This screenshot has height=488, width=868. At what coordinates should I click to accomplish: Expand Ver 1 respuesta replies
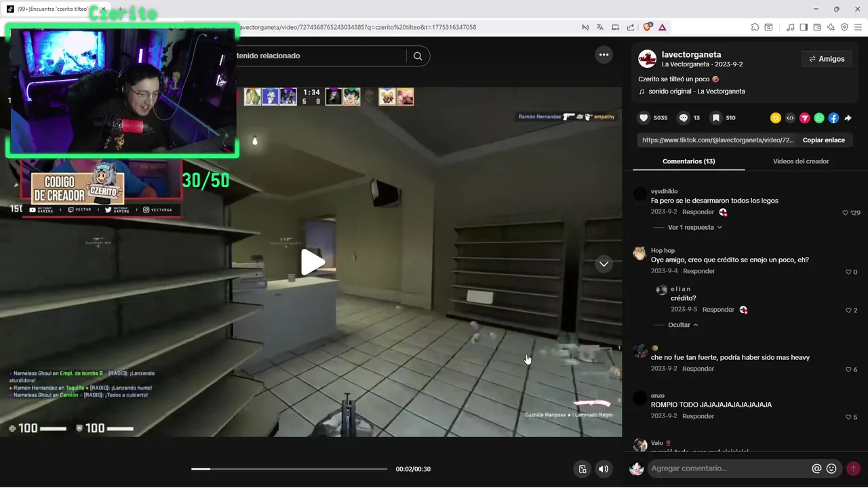coord(694,228)
